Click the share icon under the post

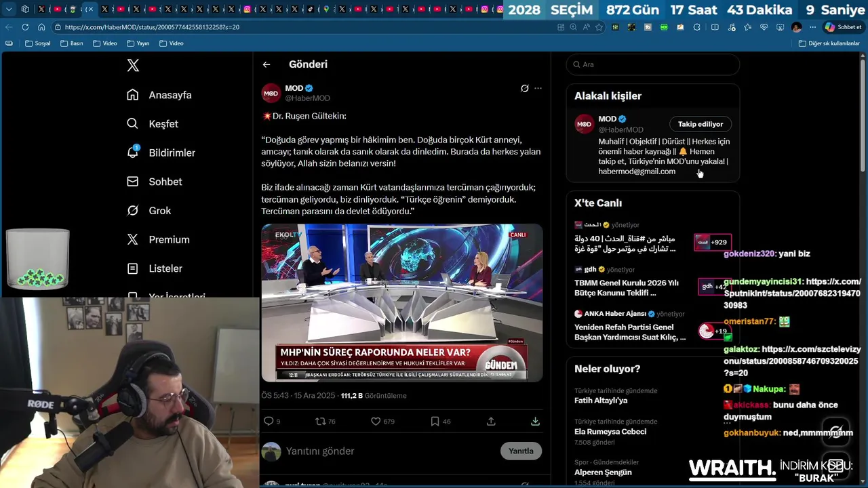[491, 421]
